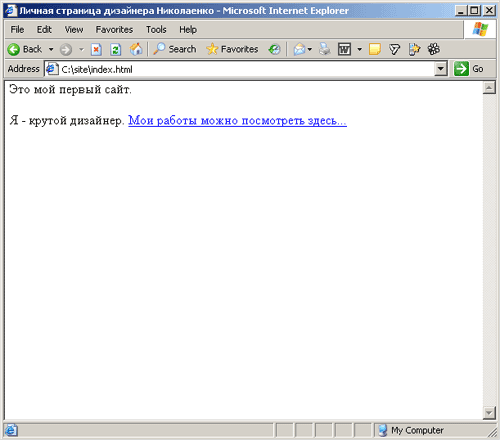Go to the Home page icon
This screenshot has height=440, width=500.
pyautogui.click(x=136, y=49)
